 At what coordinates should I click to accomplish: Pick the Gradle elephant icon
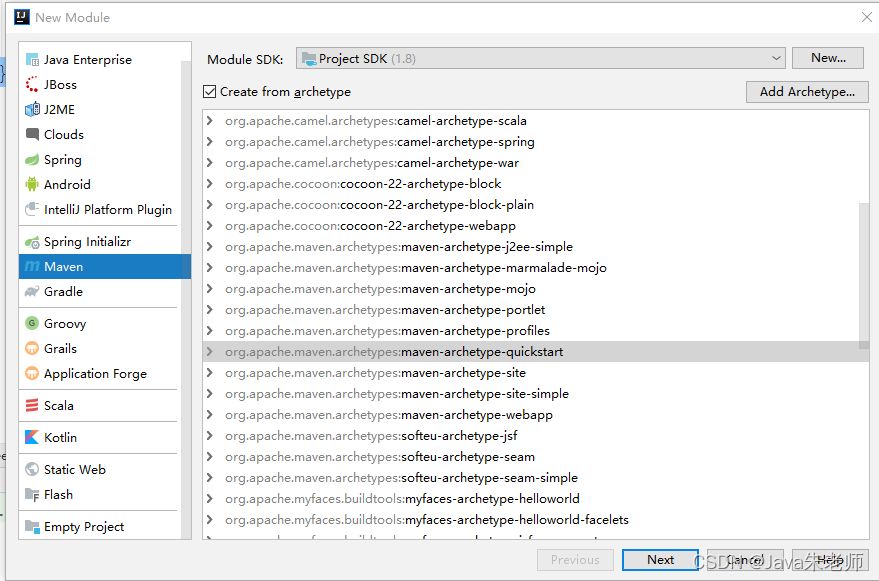(32, 292)
